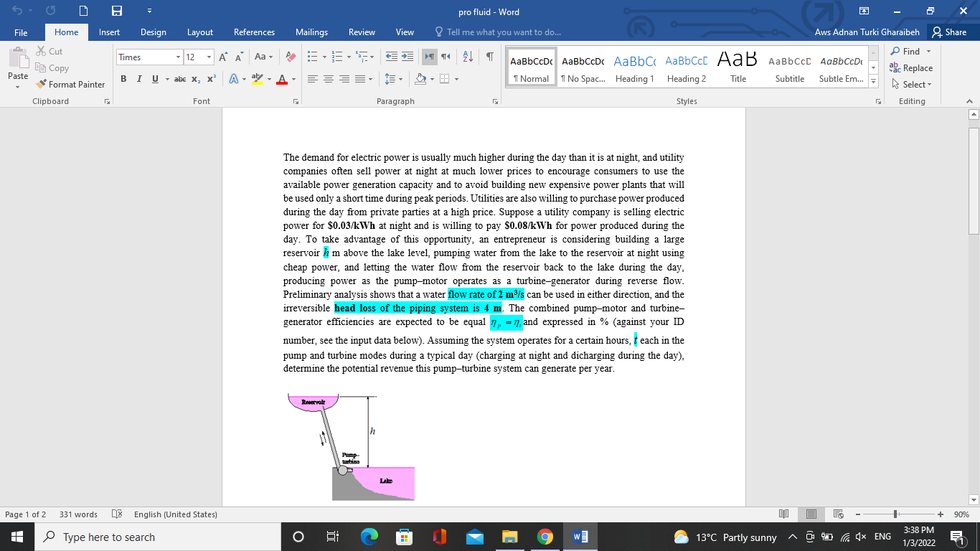
Task: Enable underline on selected text
Action: (153, 79)
